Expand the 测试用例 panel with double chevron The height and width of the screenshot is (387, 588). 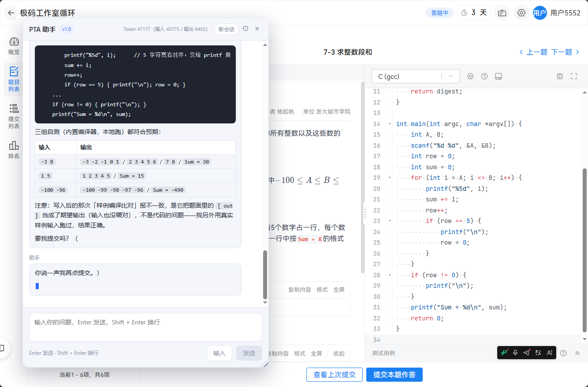(577, 353)
